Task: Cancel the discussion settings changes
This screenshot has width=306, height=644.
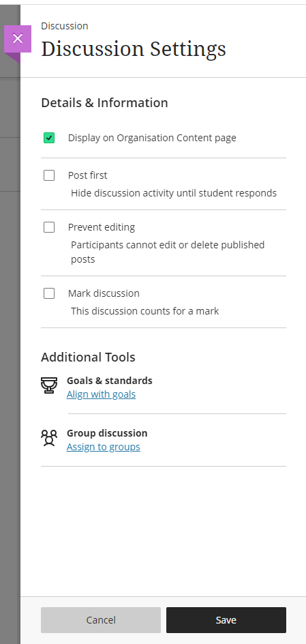Action: point(101,619)
